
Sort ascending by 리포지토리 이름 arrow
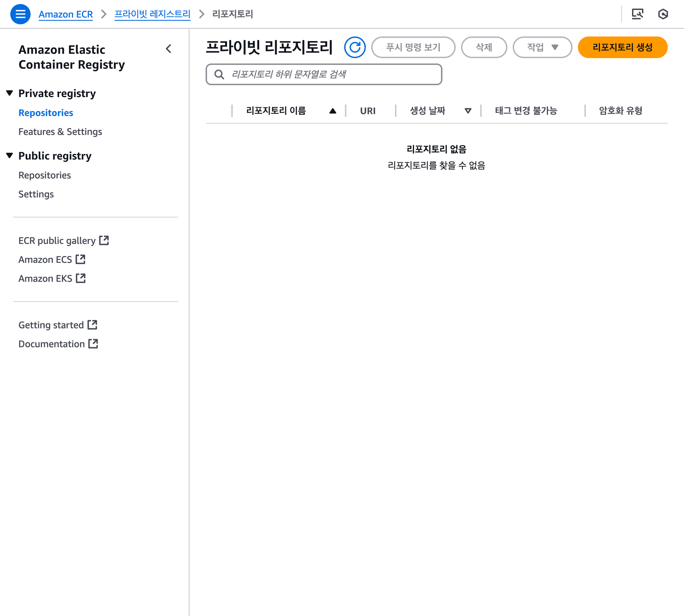tap(333, 111)
